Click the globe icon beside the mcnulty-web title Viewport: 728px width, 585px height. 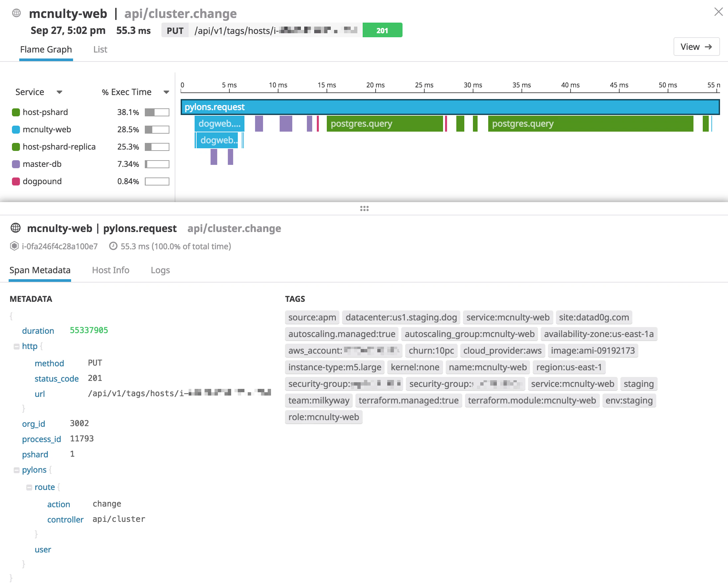[x=16, y=13]
